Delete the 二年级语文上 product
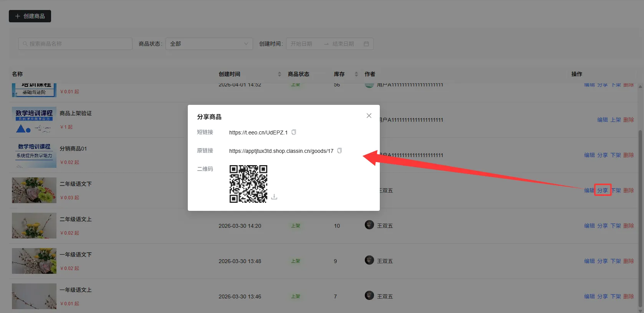 [629, 226]
